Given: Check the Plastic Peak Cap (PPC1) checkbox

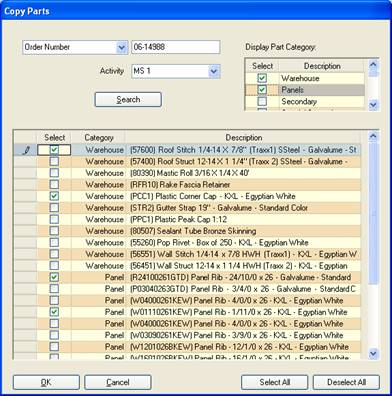Looking at the screenshot, I should pyautogui.click(x=54, y=219).
